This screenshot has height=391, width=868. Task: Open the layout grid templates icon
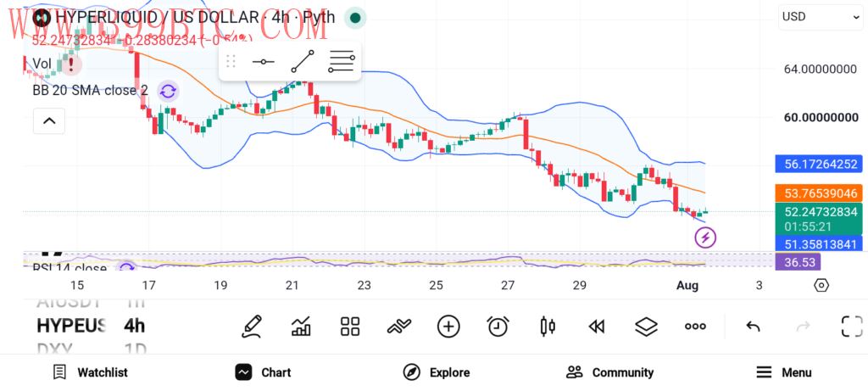[350, 327]
